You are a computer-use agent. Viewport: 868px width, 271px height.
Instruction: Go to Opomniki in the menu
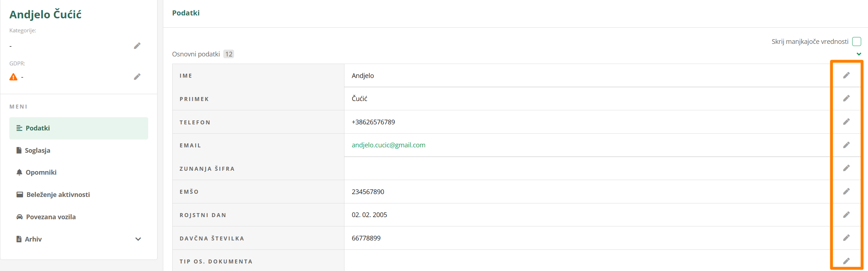(41, 172)
